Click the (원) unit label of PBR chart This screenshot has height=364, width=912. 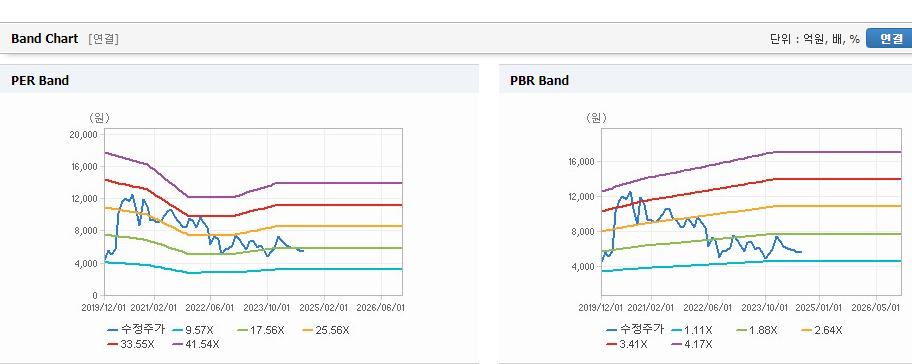(596, 118)
